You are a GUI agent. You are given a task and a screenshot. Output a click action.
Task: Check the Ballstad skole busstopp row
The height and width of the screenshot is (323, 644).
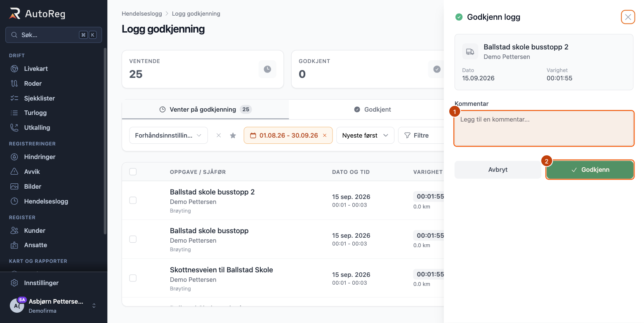[133, 239]
